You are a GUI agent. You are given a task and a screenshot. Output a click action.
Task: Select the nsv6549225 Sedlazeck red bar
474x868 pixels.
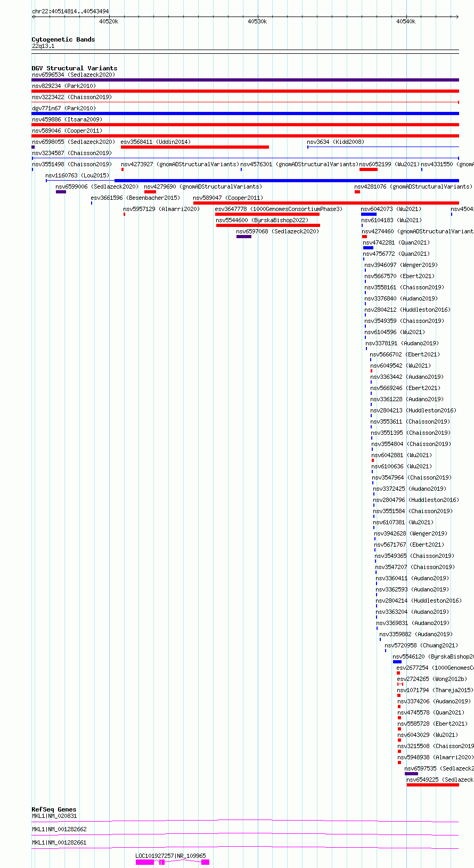pyautogui.click(x=433, y=785)
